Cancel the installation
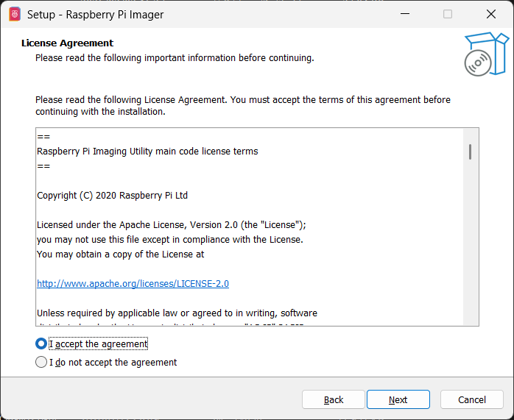This screenshot has width=514, height=420. point(472,399)
